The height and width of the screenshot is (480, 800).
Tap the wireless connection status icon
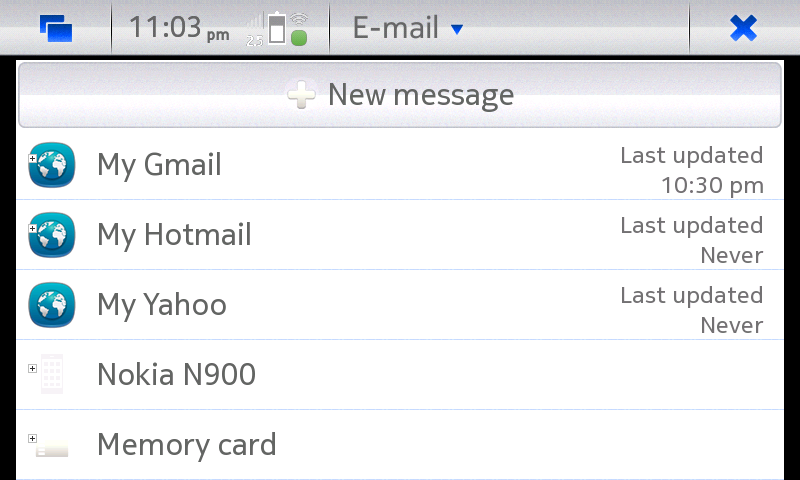[299, 30]
